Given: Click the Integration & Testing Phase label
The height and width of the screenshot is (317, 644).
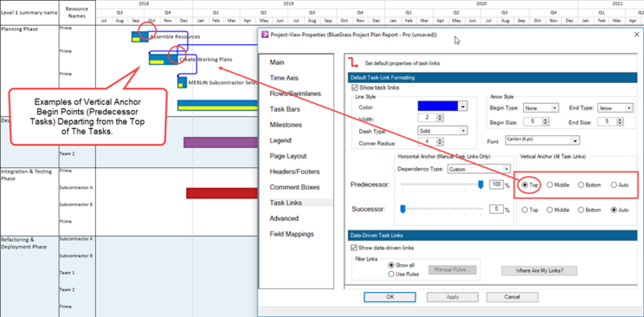Looking at the screenshot, I should pos(26,175).
